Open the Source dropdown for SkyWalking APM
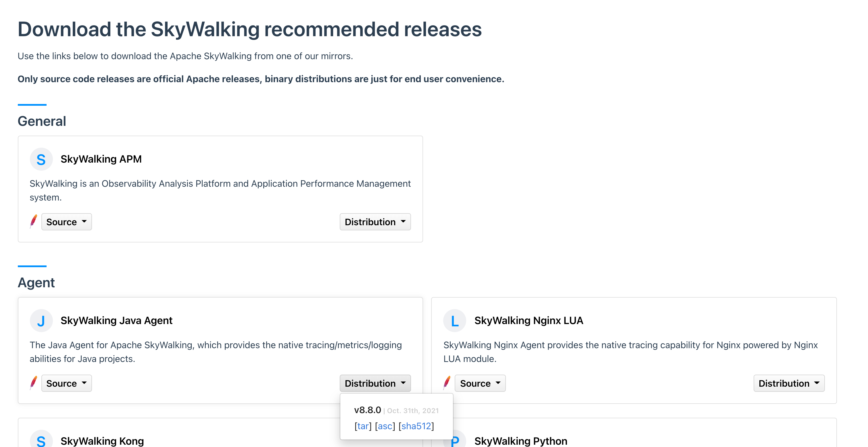 66,222
